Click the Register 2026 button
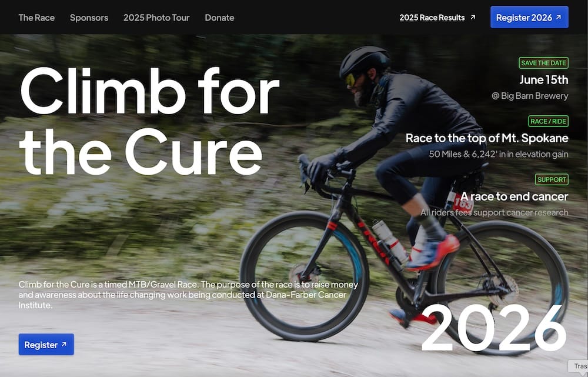The width and height of the screenshot is (588, 377). (529, 17)
